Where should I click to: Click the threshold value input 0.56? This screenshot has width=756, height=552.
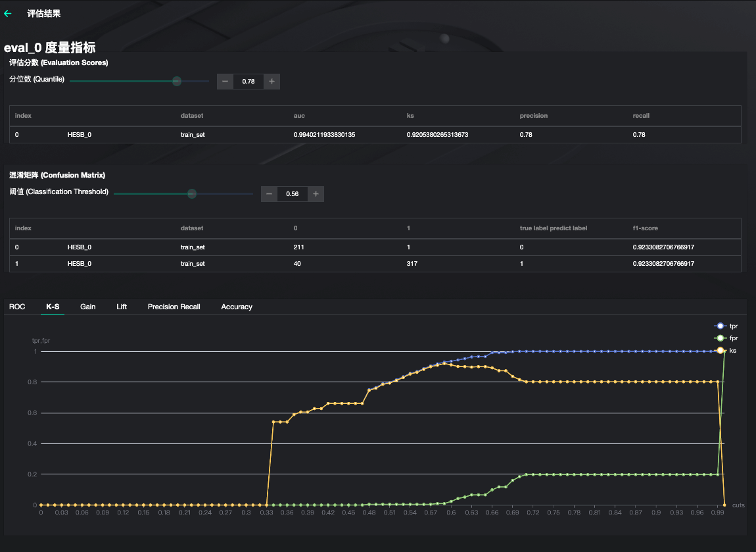tap(293, 194)
